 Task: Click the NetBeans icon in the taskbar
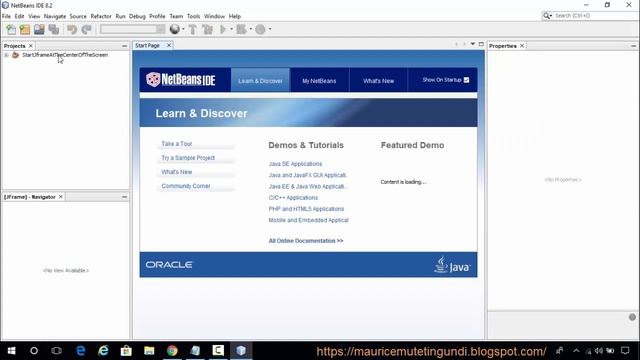[x=241, y=351]
